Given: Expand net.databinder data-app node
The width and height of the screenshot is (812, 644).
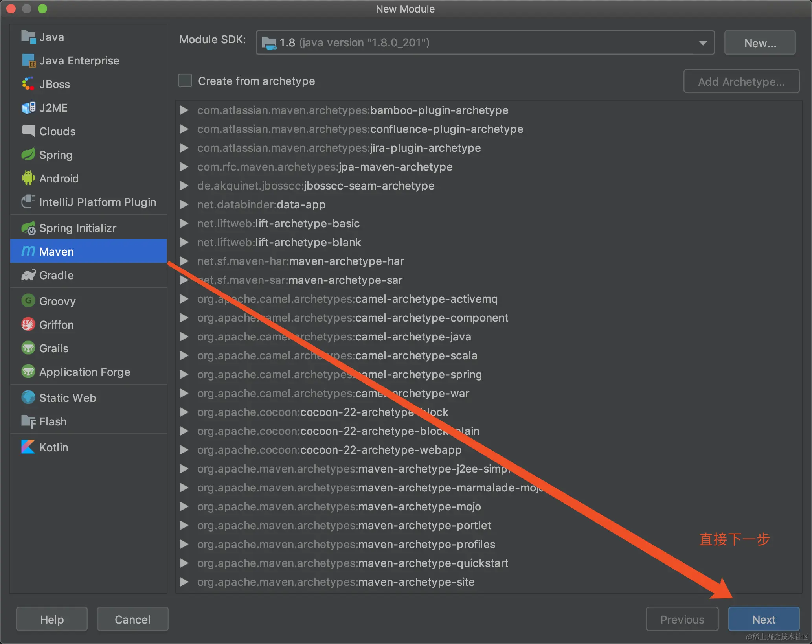Looking at the screenshot, I should pyautogui.click(x=184, y=204).
